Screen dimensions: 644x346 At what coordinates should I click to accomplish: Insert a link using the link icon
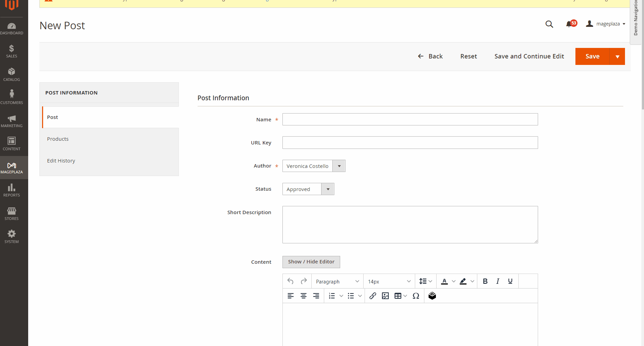(x=372, y=296)
